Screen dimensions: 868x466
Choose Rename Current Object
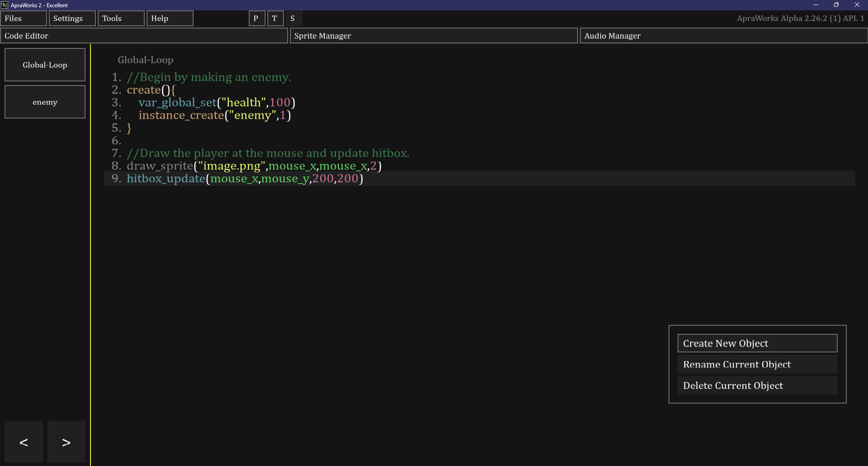coord(757,365)
